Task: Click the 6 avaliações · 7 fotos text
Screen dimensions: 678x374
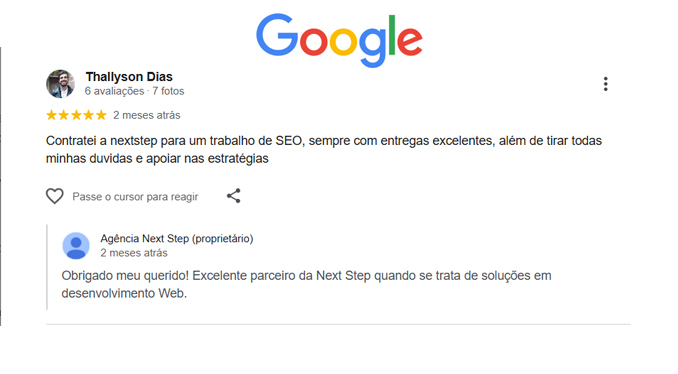Action: (x=134, y=91)
